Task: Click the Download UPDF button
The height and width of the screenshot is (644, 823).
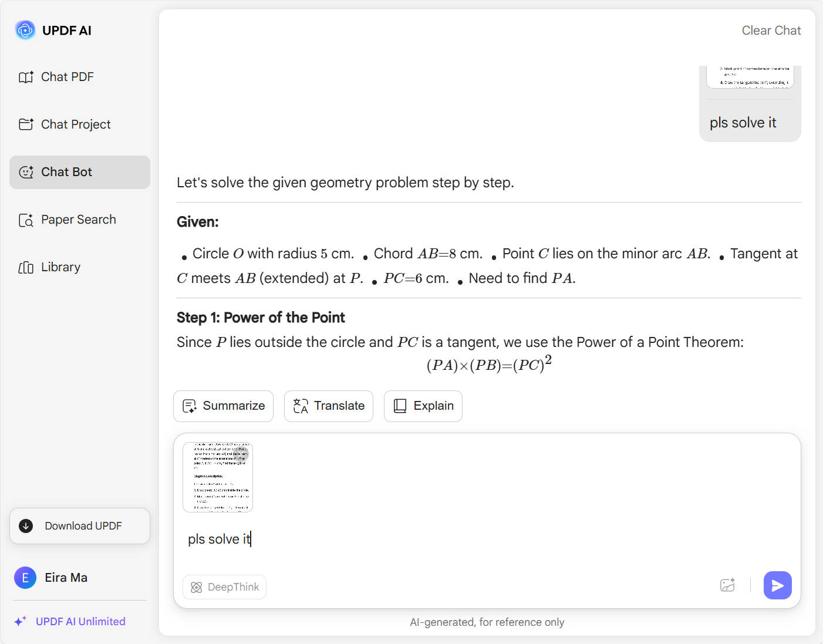Action: (80, 526)
